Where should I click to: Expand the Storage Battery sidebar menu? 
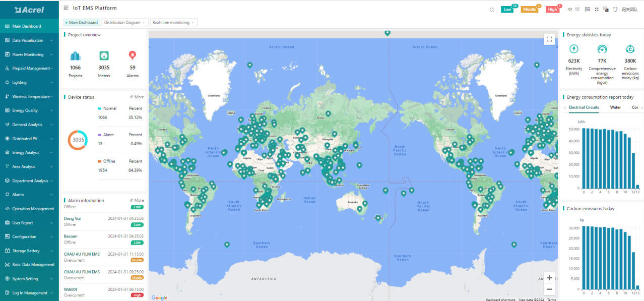(29, 251)
